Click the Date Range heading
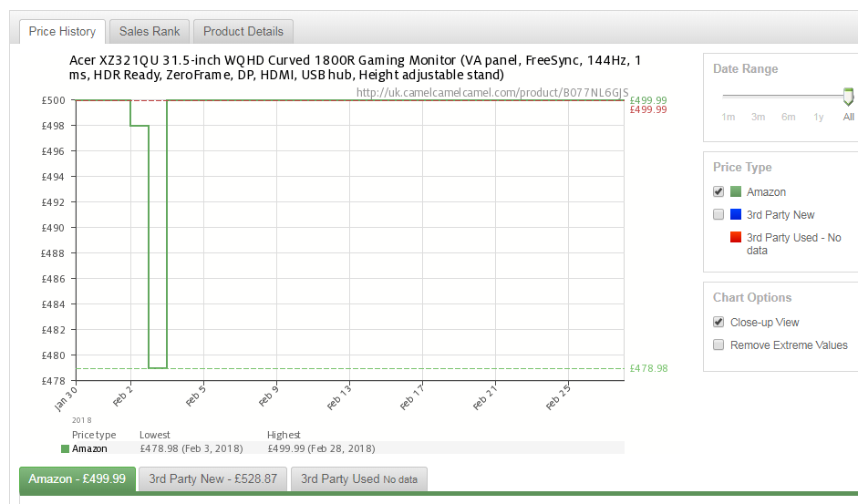The height and width of the screenshot is (504, 858). point(745,69)
